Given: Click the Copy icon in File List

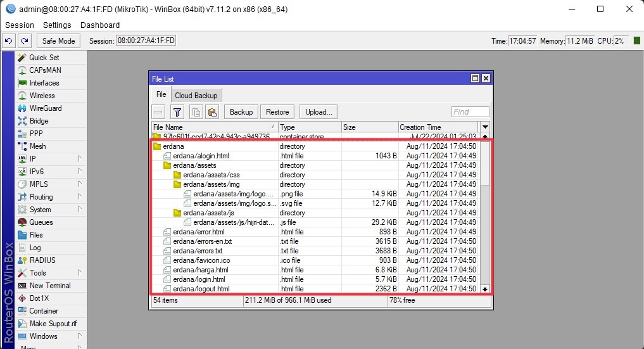Looking at the screenshot, I should 196,112.
